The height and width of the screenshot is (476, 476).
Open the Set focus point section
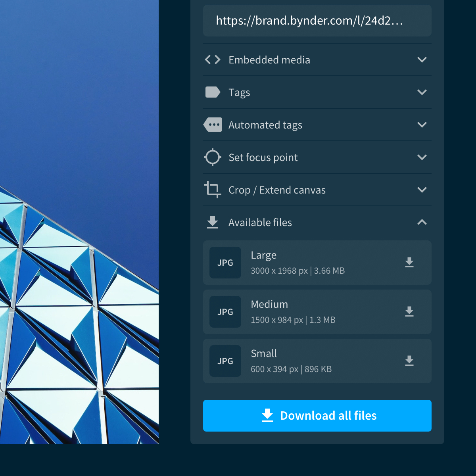[422, 157]
